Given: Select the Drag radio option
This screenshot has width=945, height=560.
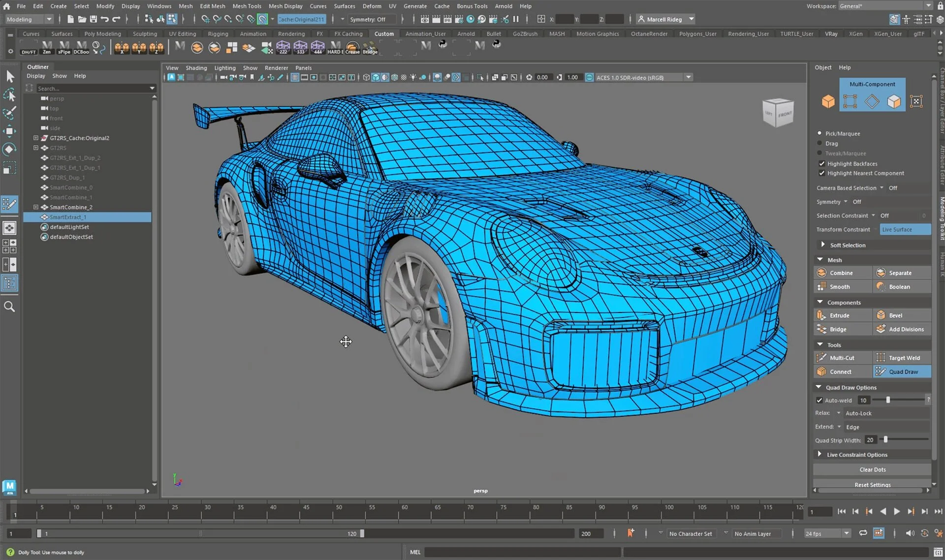Looking at the screenshot, I should (819, 143).
